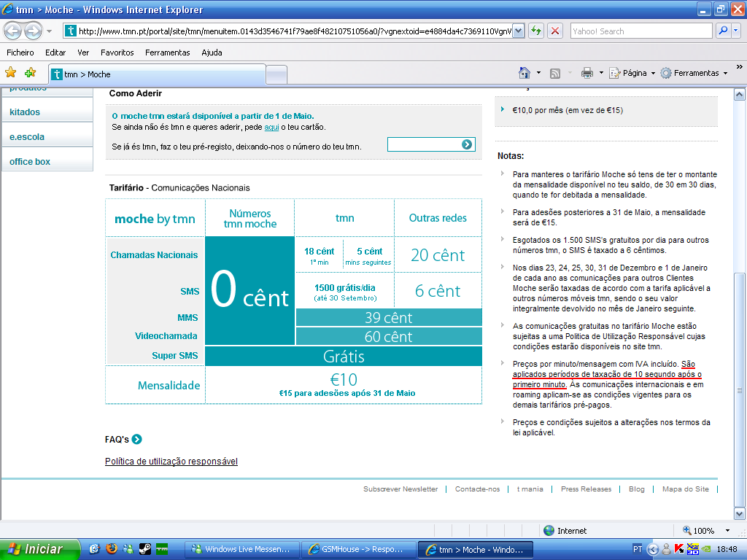Click the Add to Favorites icon
This screenshot has width=747, height=560.
click(x=31, y=73)
